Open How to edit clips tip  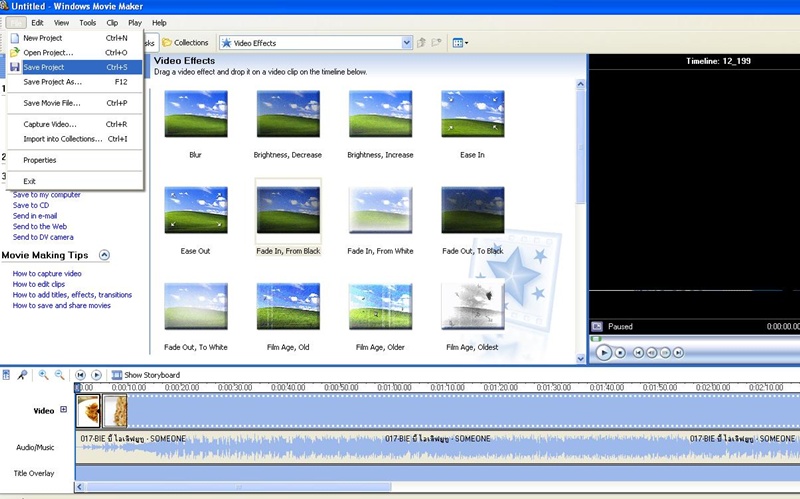(39, 284)
